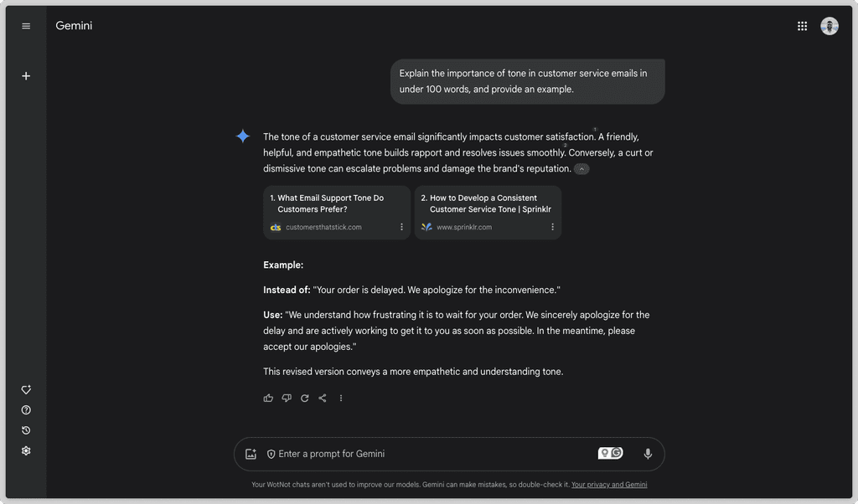
Task: Open the Your privacy and Gemini link
Action: (x=611, y=484)
